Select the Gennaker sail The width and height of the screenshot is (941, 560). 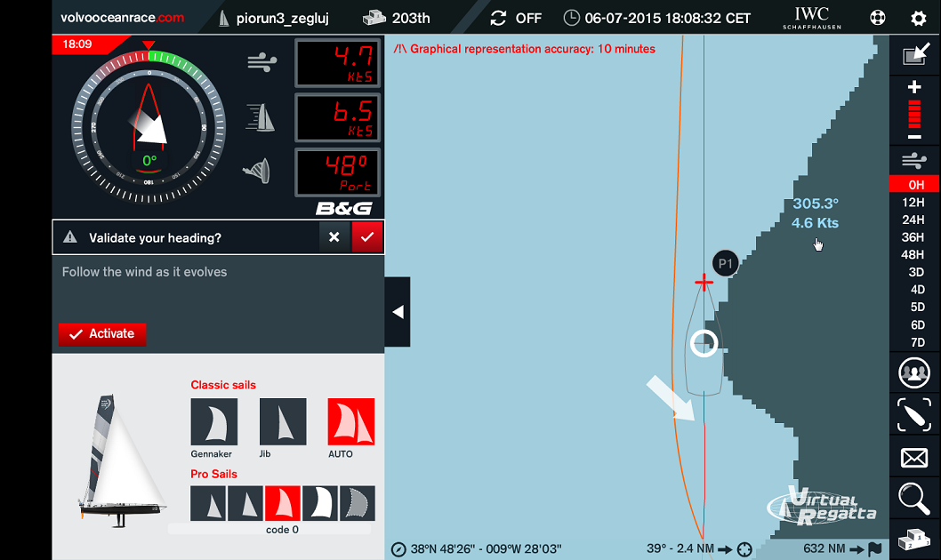pos(214,421)
